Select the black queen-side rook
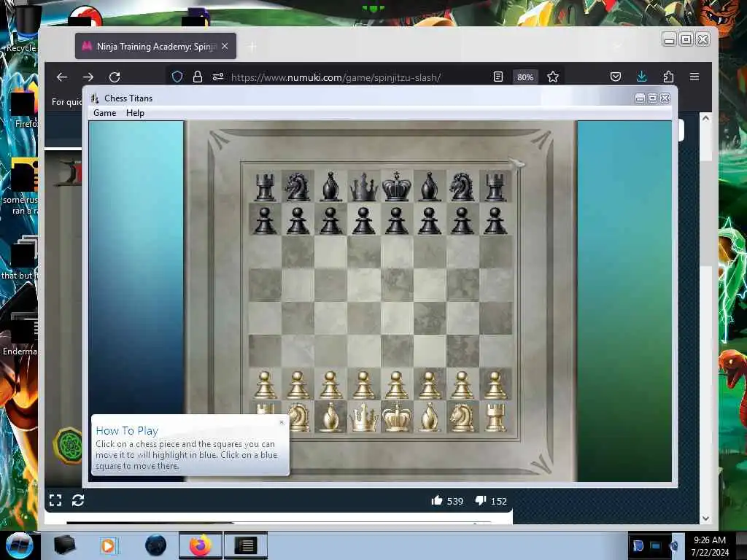 tap(265, 187)
